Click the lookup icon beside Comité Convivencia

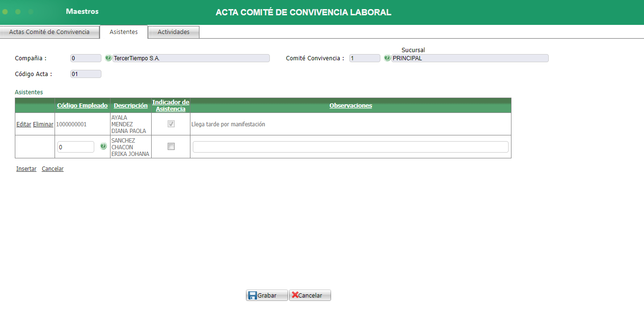point(387,57)
